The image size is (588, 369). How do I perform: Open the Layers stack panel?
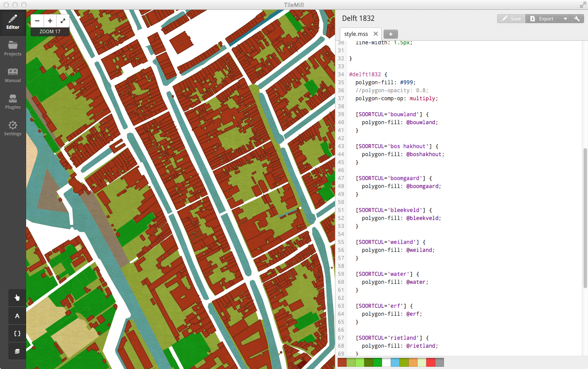pyautogui.click(x=17, y=351)
